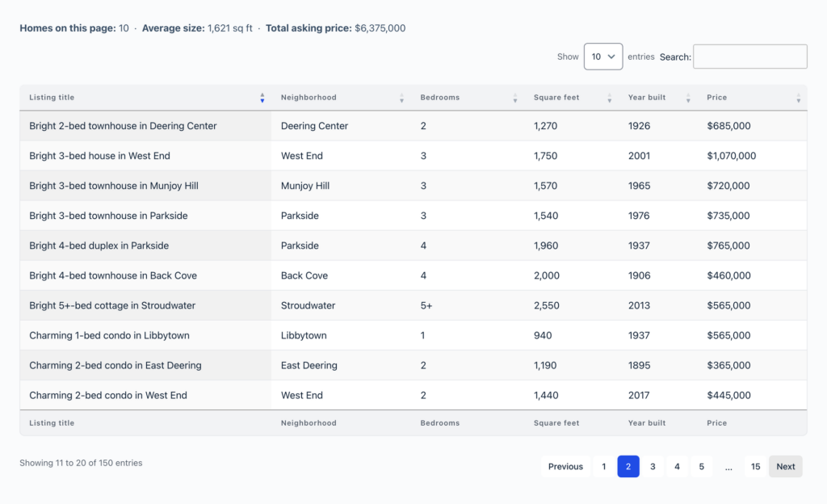Image resolution: width=827 pixels, height=504 pixels.
Task: Click the $720,000 price cell
Action: (x=752, y=186)
